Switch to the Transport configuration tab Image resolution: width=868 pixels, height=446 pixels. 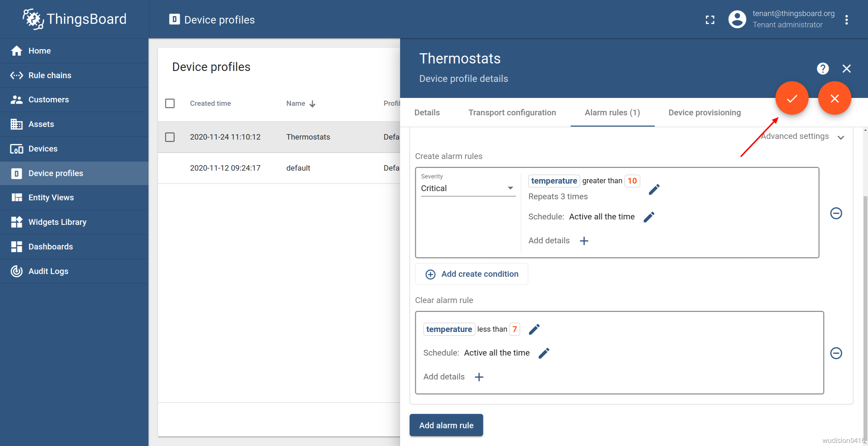coord(512,113)
